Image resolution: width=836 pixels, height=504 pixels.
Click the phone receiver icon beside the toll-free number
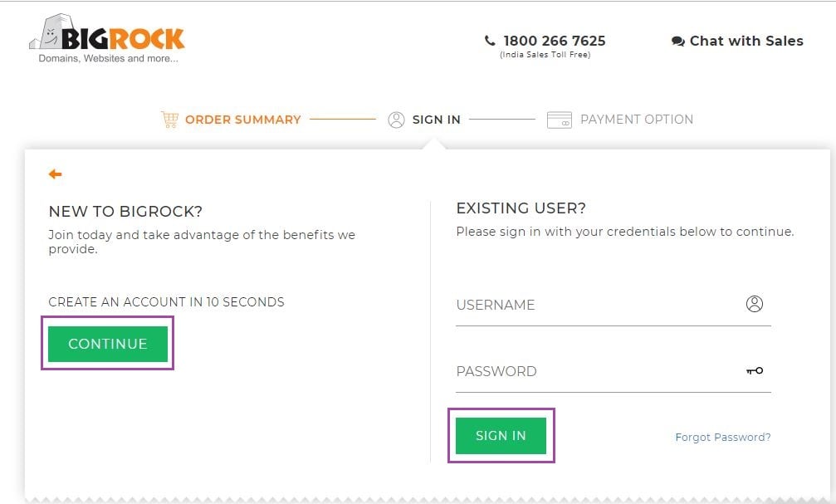(x=489, y=40)
